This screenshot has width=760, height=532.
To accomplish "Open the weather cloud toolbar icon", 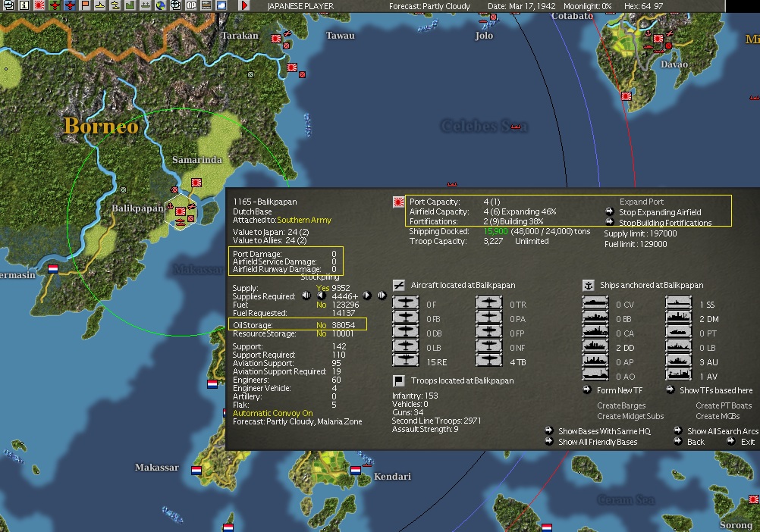I will (221, 5).
